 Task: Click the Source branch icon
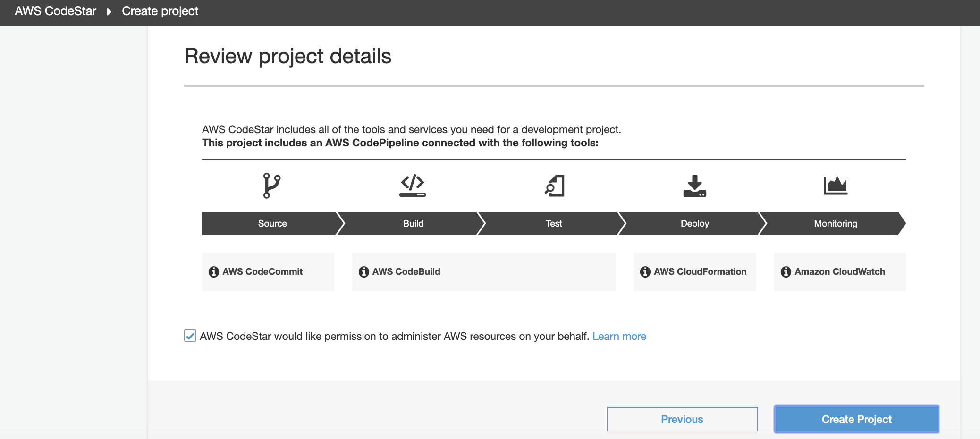[271, 186]
